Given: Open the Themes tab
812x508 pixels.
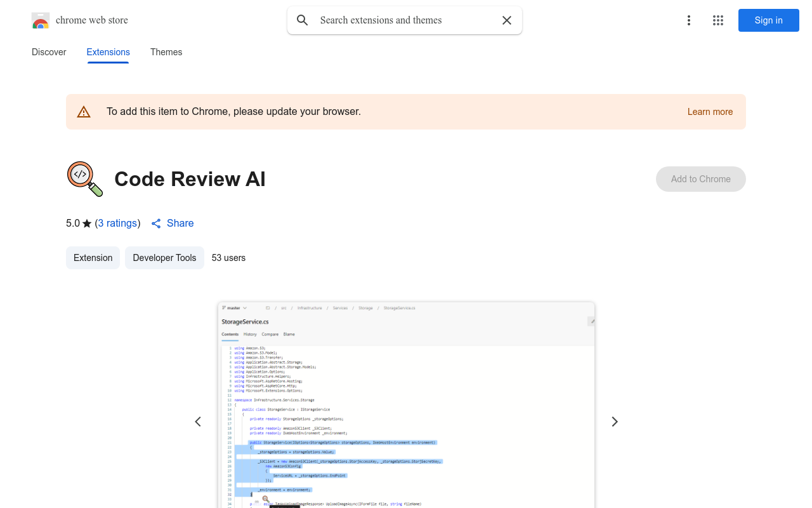Looking at the screenshot, I should tap(166, 52).
